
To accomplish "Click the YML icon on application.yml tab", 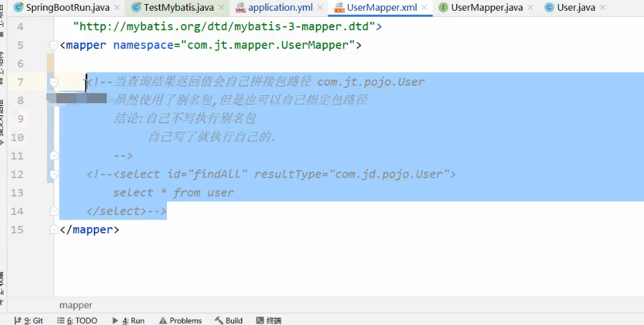I will coord(241,8).
